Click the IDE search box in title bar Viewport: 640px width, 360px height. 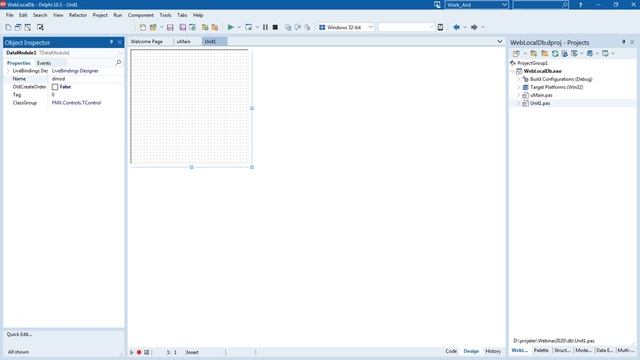pos(540,5)
